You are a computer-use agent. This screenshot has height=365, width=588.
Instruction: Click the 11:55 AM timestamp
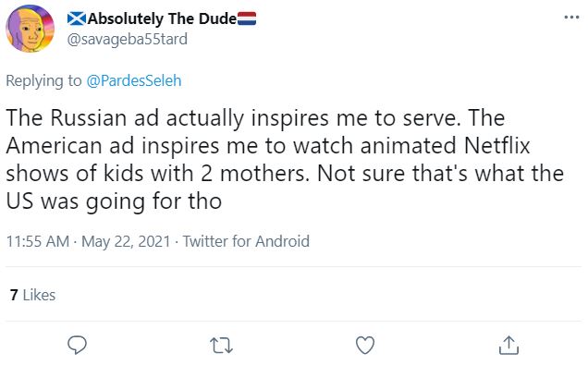click(38, 241)
